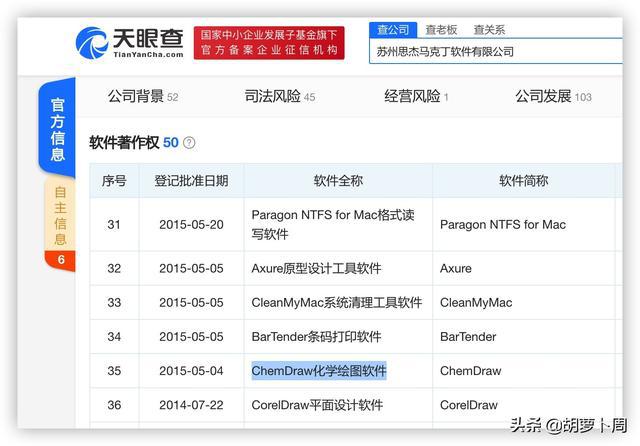
Task: Click the 登记批准日期 column header
Action: pos(191,181)
